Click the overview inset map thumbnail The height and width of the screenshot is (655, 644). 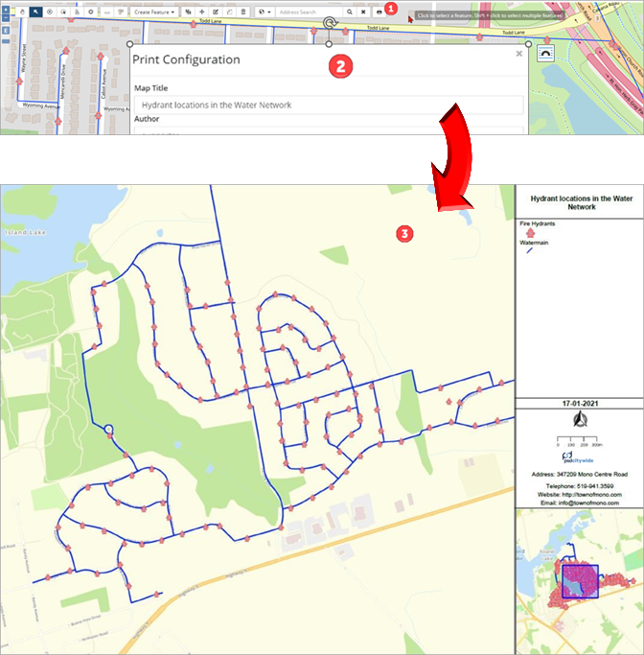(580, 581)
